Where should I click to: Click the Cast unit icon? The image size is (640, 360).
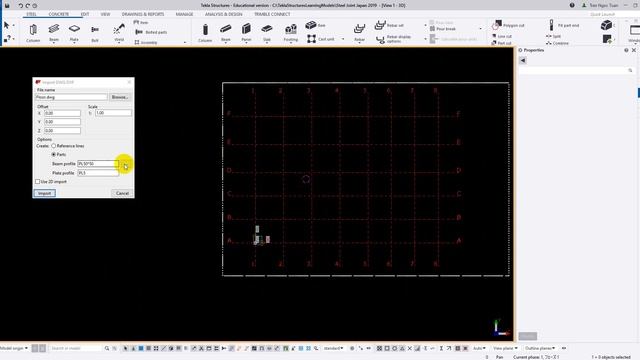pos(311,39)
